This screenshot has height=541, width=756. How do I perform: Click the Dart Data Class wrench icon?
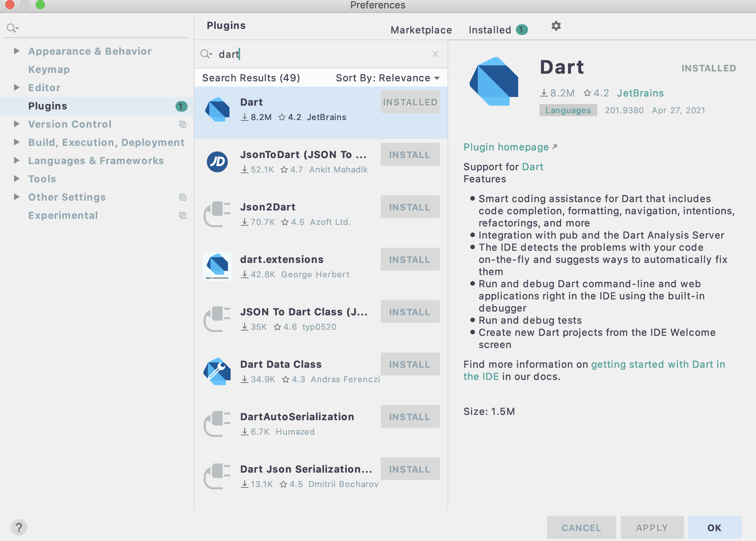(217, 371)
